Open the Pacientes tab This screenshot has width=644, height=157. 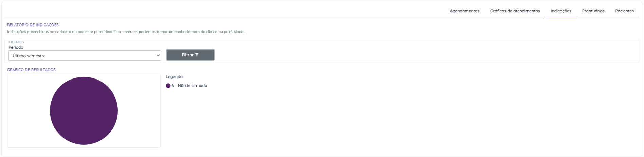tap(624, 11)
